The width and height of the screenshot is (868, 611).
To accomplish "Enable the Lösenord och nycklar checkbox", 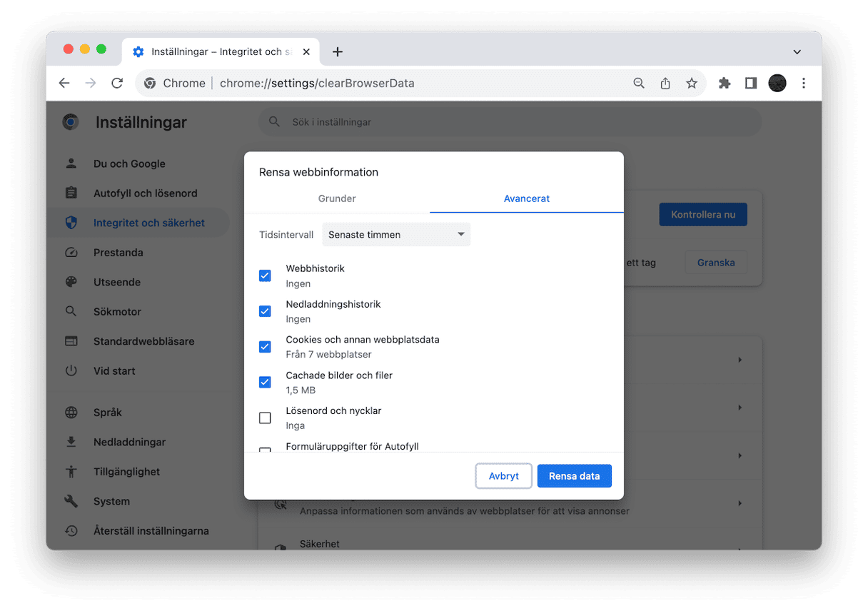I will (x=265, y=418).
